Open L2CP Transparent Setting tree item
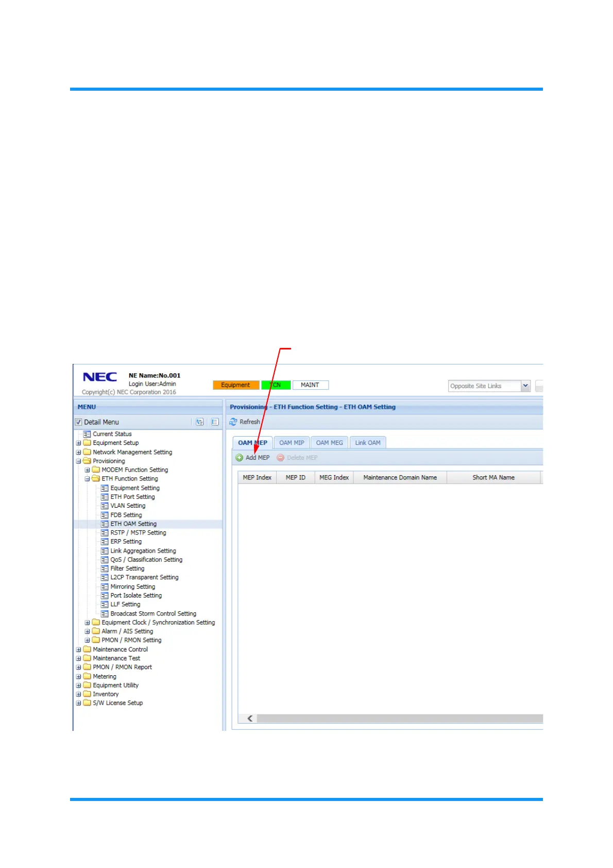Screen dimensions: 613x868 144,578
